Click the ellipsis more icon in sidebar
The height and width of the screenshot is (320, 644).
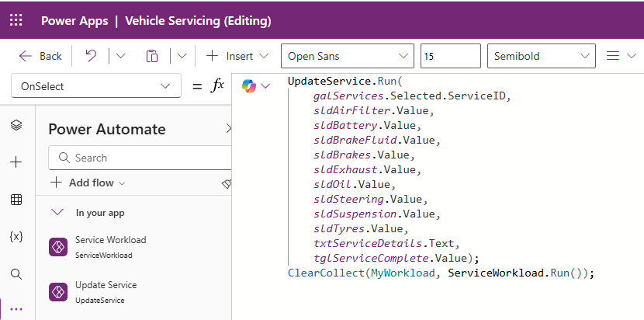(x=16, y=309)
